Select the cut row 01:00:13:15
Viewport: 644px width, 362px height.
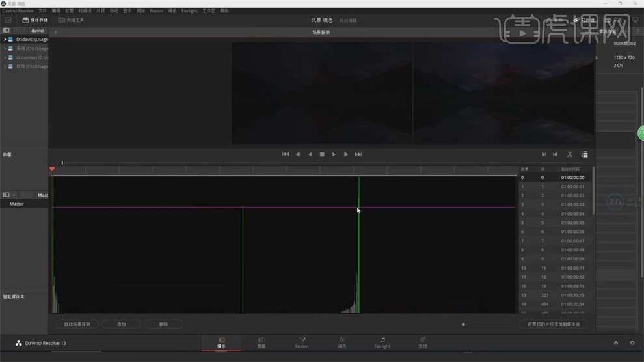[x=556, y=295]
